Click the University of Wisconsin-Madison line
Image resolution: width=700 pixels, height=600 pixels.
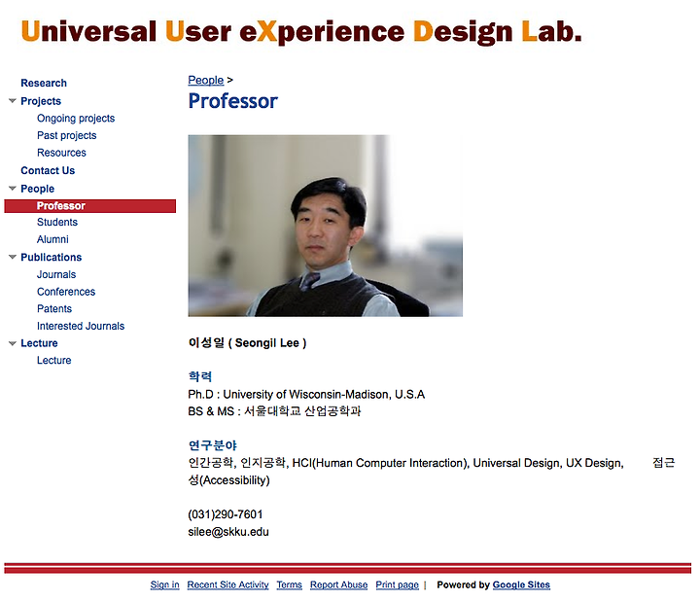point(306,395)
